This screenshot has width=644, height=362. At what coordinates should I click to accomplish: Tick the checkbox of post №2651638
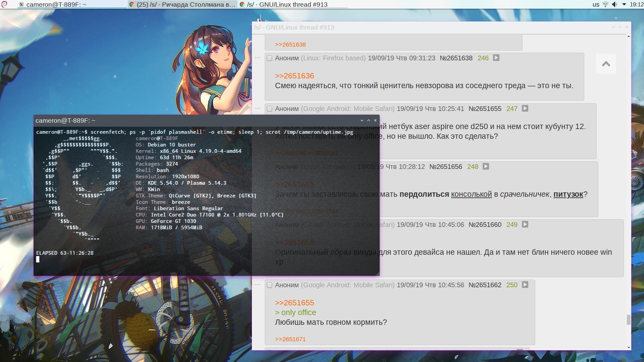tap(269, 58)
